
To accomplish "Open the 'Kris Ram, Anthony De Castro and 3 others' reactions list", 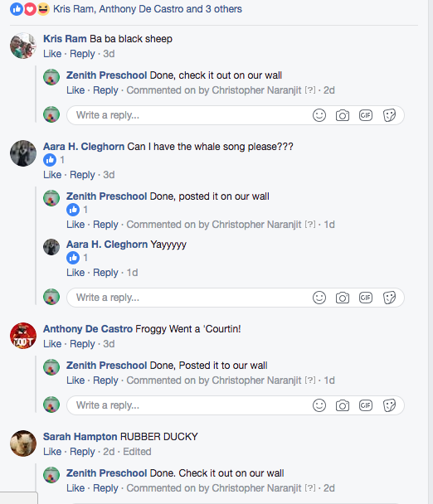I will coord(148,9).
